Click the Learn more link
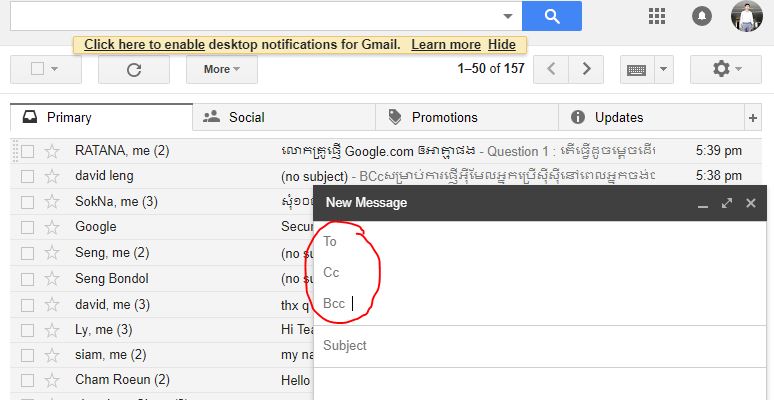774x400 pixels. pyautogui.click(x=445, y=45)
